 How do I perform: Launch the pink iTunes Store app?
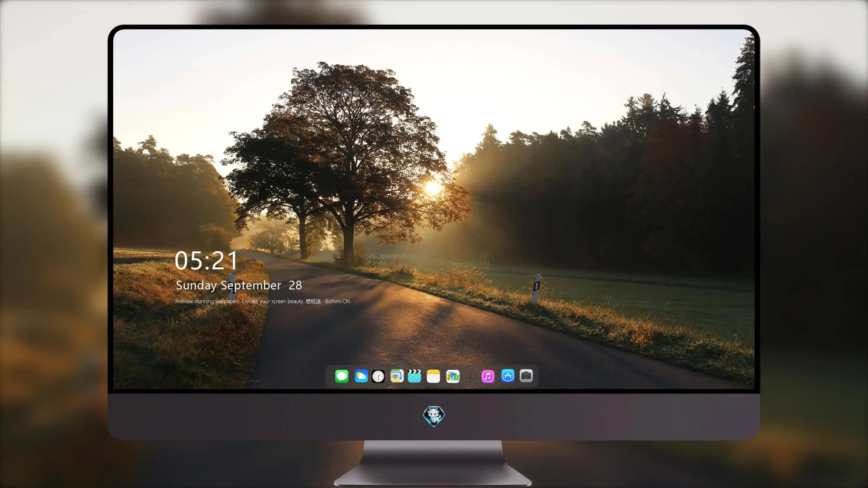(x=488, y=376)
